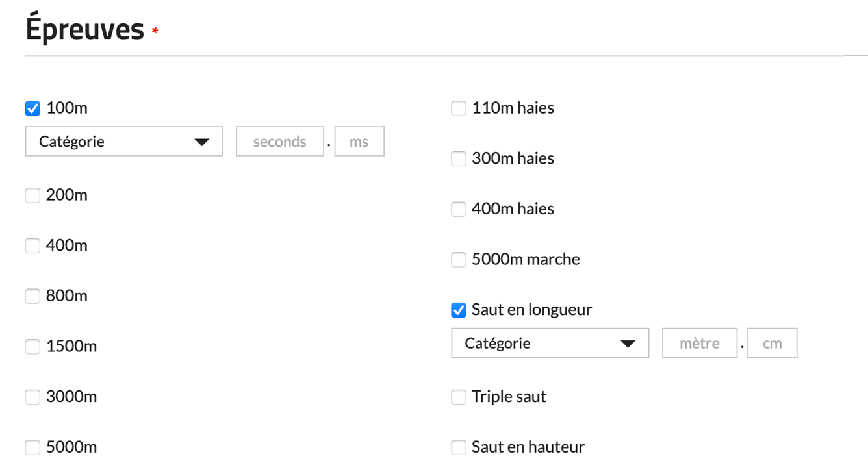Uncheck the 100m event checkbox

click(32, 108)
